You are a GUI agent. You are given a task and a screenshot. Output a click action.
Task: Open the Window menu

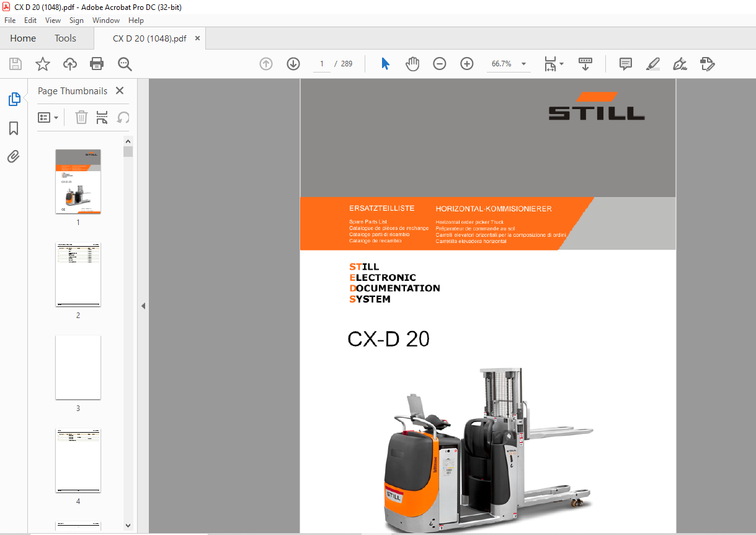click(x=106, y=20)
